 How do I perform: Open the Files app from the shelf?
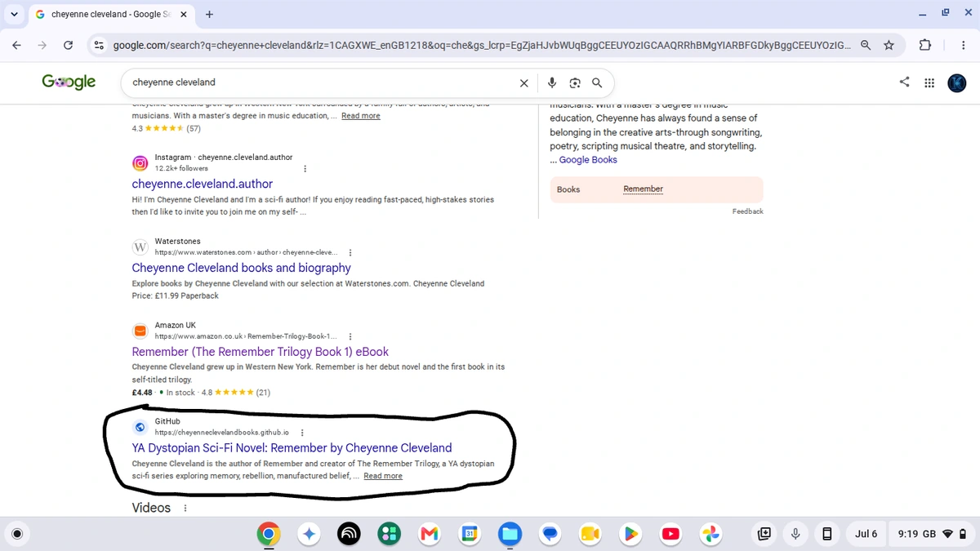(510, 534)
